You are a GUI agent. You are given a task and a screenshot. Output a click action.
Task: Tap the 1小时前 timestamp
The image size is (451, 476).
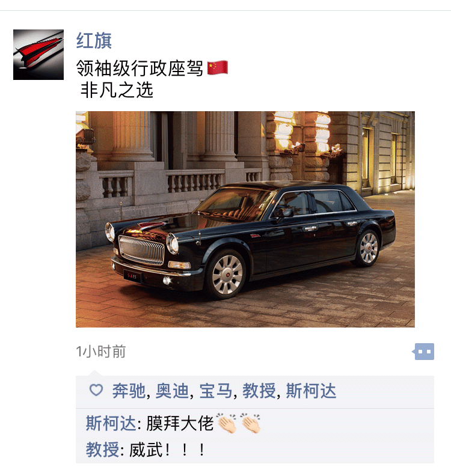(101, 352)
